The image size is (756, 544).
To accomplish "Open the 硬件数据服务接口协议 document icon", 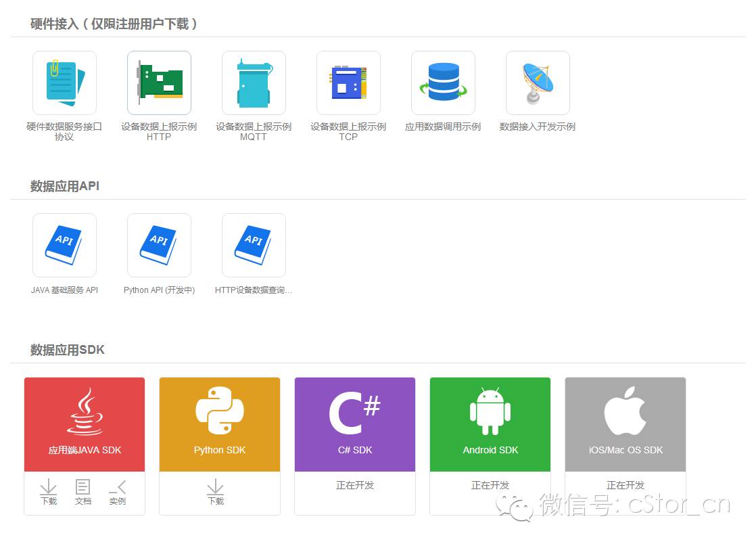I will coord(65,83).
